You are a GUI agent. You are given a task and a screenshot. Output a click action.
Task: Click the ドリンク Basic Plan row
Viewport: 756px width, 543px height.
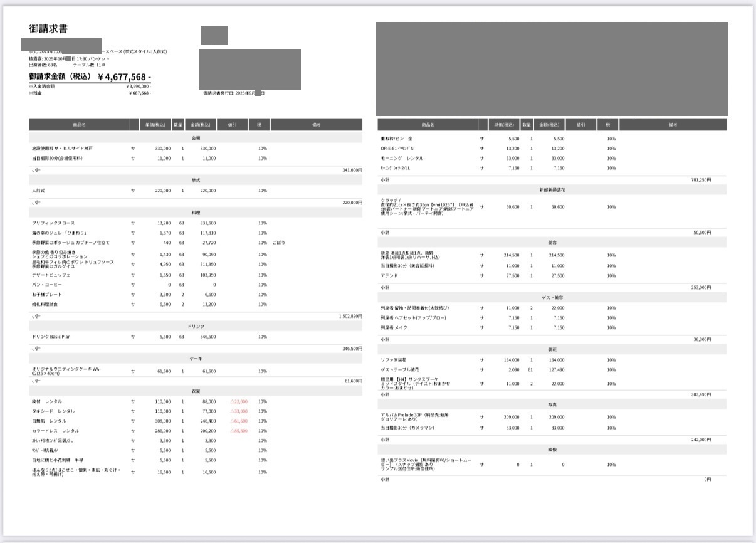[55, 337]
